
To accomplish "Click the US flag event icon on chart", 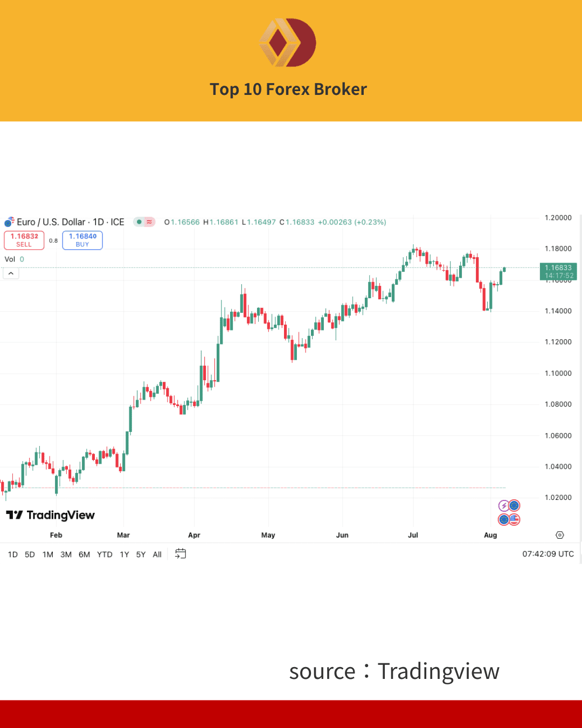I will tap(515, 519).
